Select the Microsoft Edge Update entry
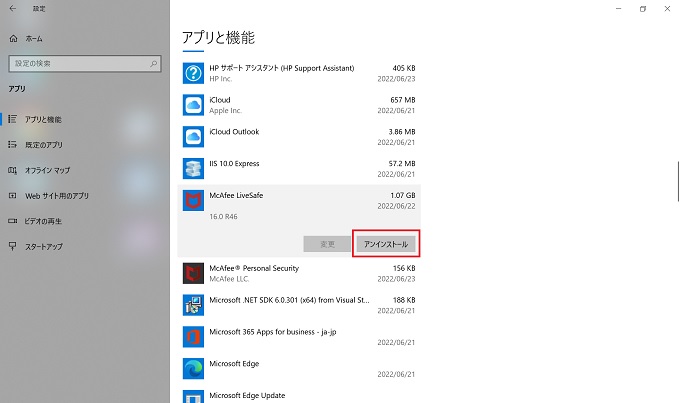 point(299,396)
